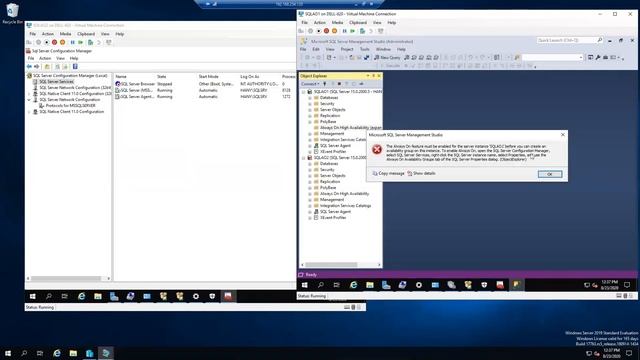
Task: Collapse SQLAG2 server node in Object Explorer
Action: [x=303, y=158]
